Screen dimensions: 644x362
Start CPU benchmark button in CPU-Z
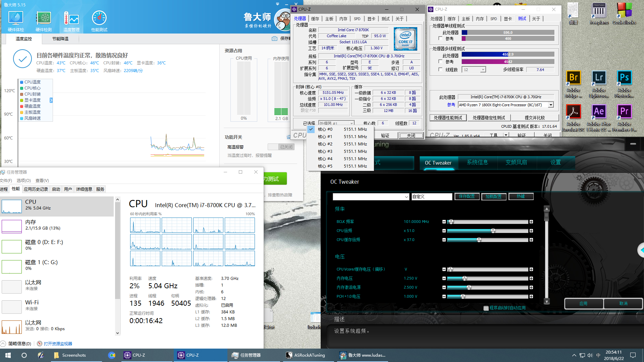[x=448, y=118]
